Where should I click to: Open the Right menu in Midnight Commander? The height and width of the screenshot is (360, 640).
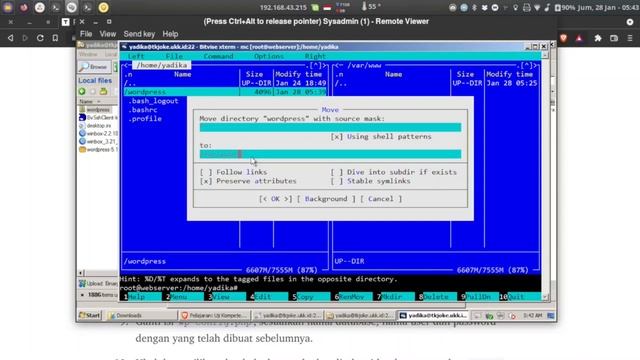click(315, 56)
